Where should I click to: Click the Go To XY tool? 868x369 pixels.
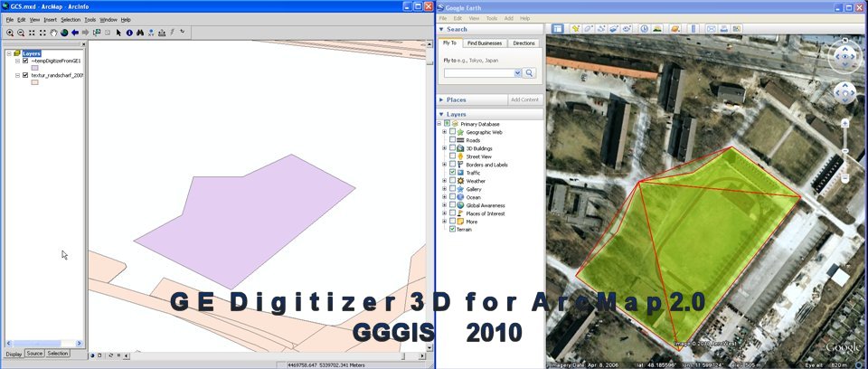point(151,33)
